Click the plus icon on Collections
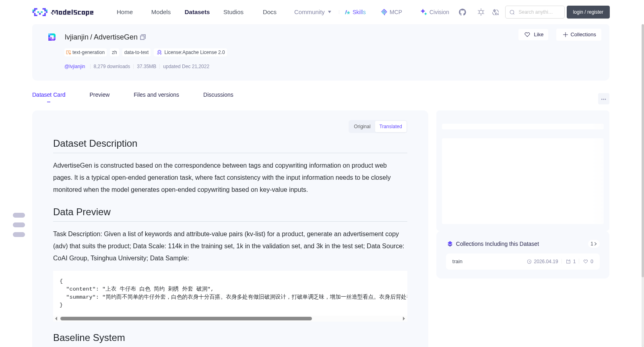 (x=565, y=35)
